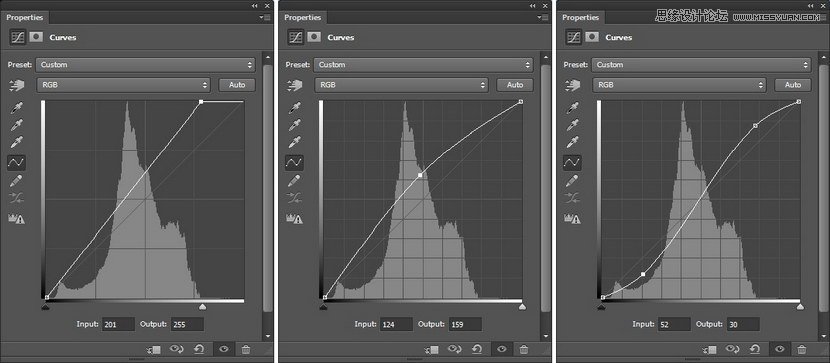Image resolution: width=830 pixels, height=363 pixels.
Task: Select black point eyedropper in Input 201 panel
Action: pos(17,108)
